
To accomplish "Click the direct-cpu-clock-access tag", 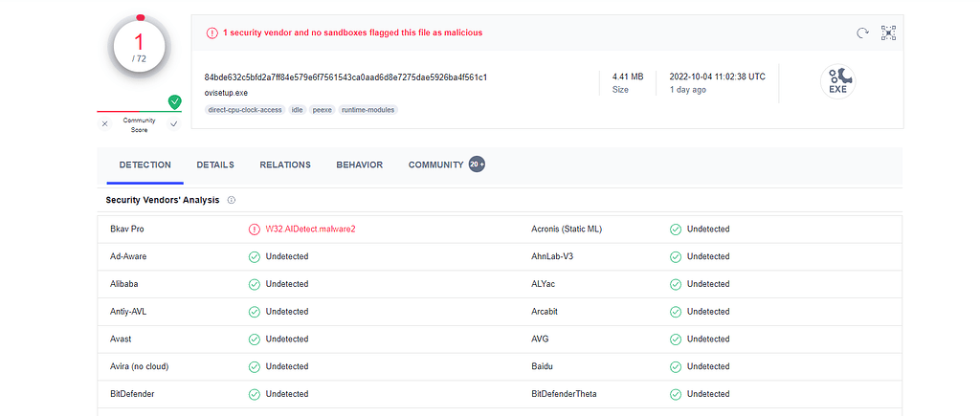I will click(245, 110).
